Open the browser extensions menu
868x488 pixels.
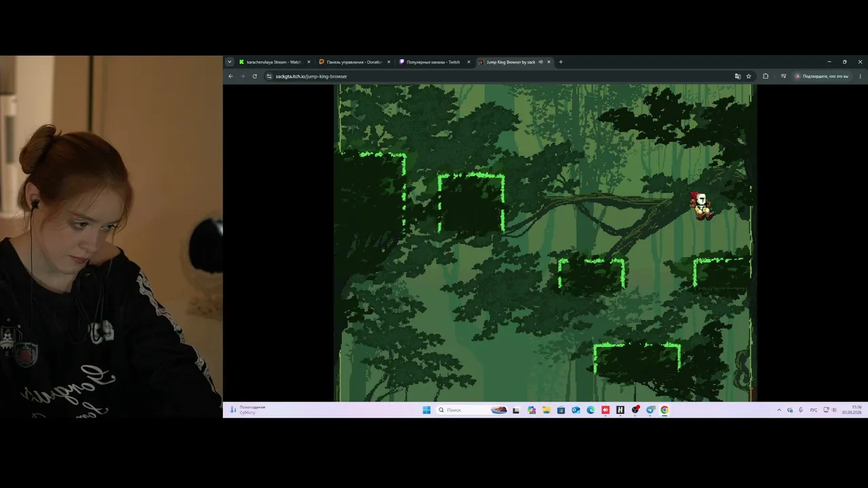click(x=766, y=76)
